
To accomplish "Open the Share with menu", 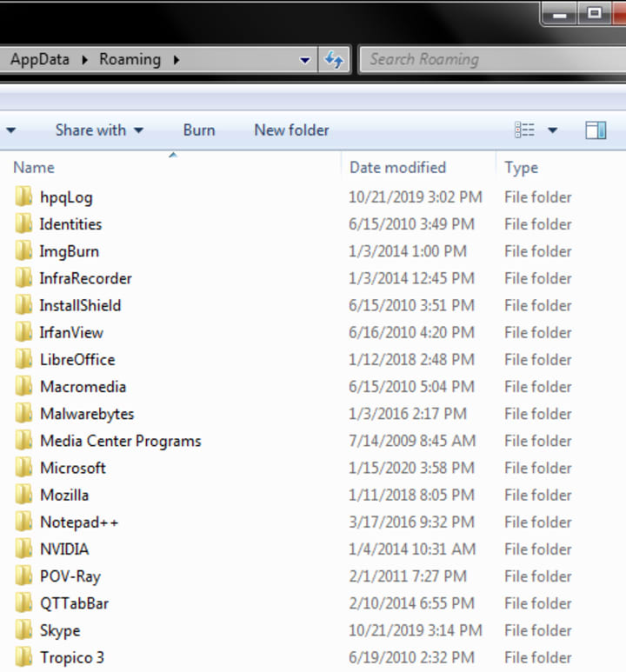I will 99,130.
